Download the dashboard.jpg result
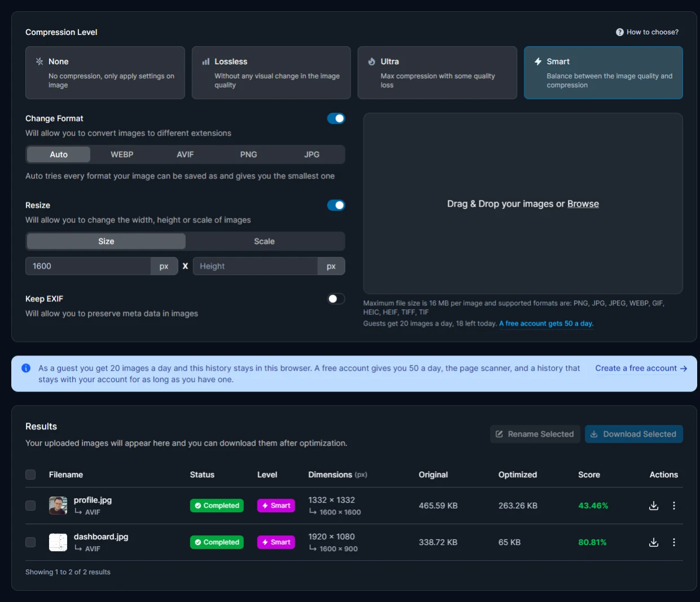 (x=654, y=542)
